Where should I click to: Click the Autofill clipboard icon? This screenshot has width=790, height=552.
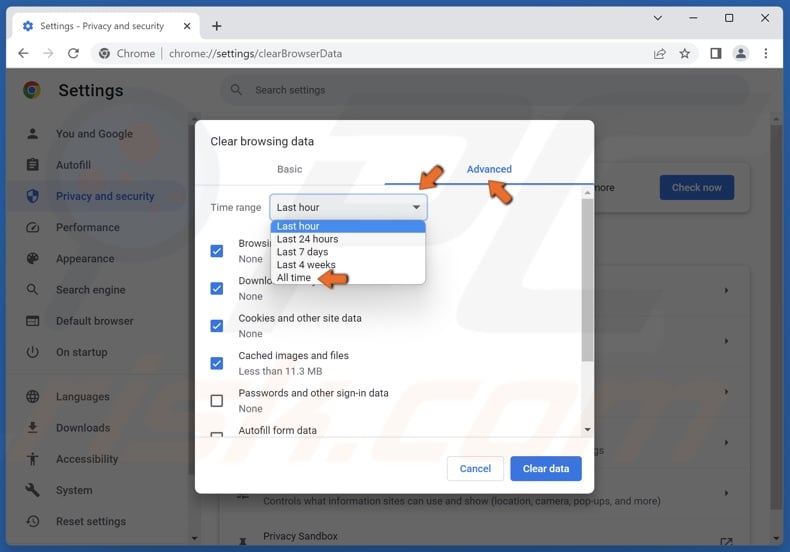[33, 165]
